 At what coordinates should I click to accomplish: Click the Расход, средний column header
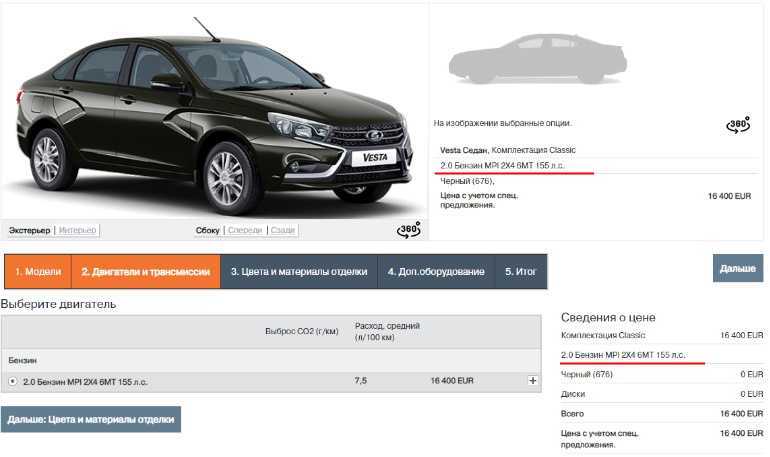[x=387, y=331]
